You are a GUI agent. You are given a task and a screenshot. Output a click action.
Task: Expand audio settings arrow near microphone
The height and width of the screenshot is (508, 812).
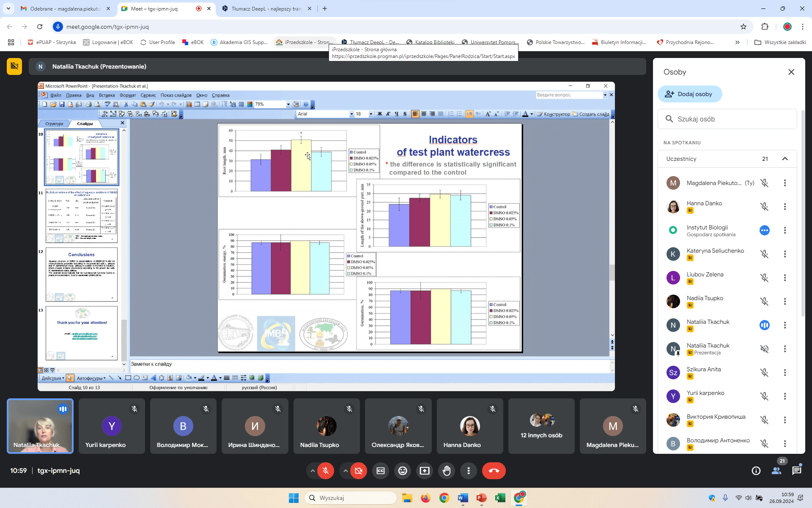pos(313,471)
